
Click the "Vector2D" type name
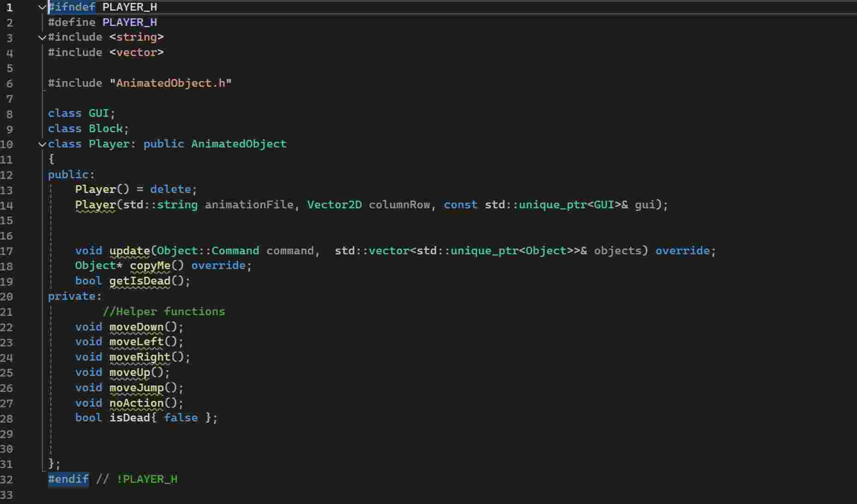(335, 205)
